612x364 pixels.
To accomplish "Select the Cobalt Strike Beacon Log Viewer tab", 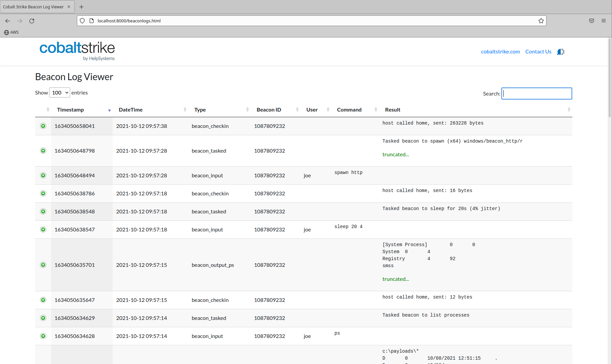I will (x=33, y=7).
